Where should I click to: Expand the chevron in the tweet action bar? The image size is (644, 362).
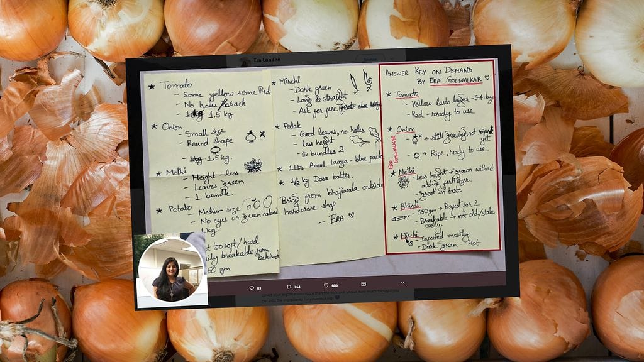point(402,282)
